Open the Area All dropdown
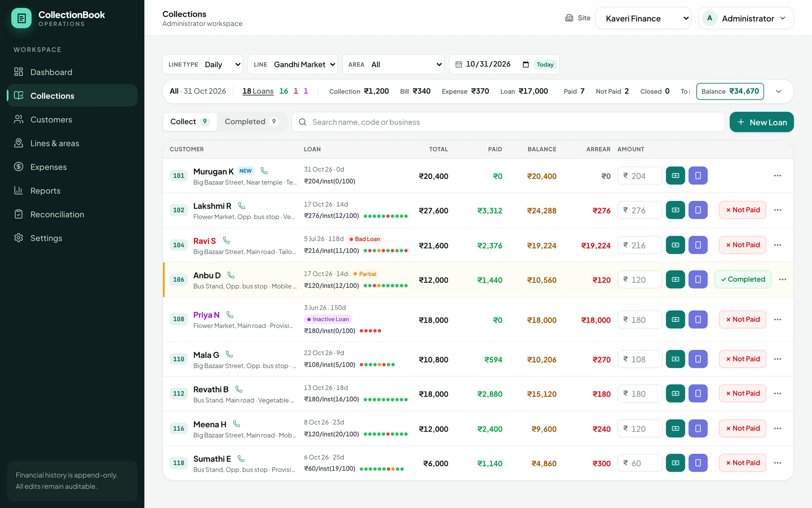This screenshot has width=812, height=508. pyautogui.click(x=393, y=64)
